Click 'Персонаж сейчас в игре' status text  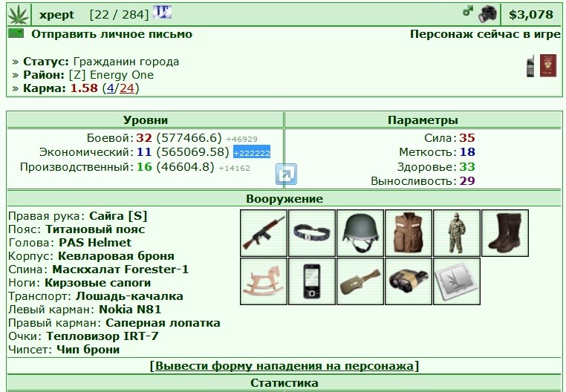coord(485,34)
